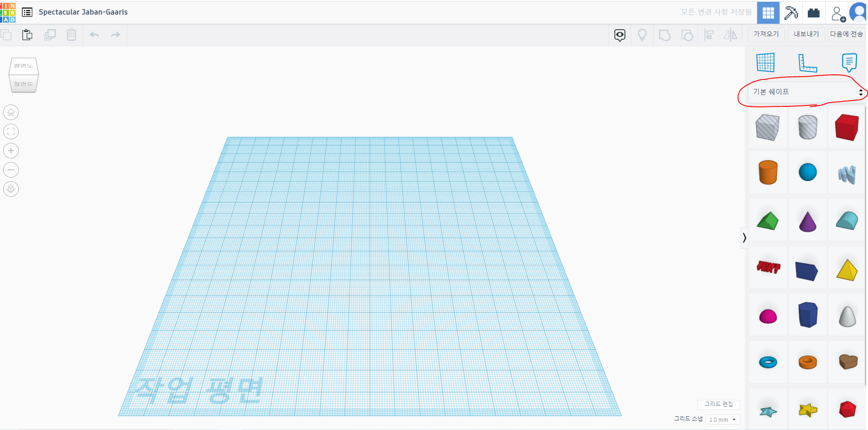Click the 가져오기 import button

tap(766, 34)
